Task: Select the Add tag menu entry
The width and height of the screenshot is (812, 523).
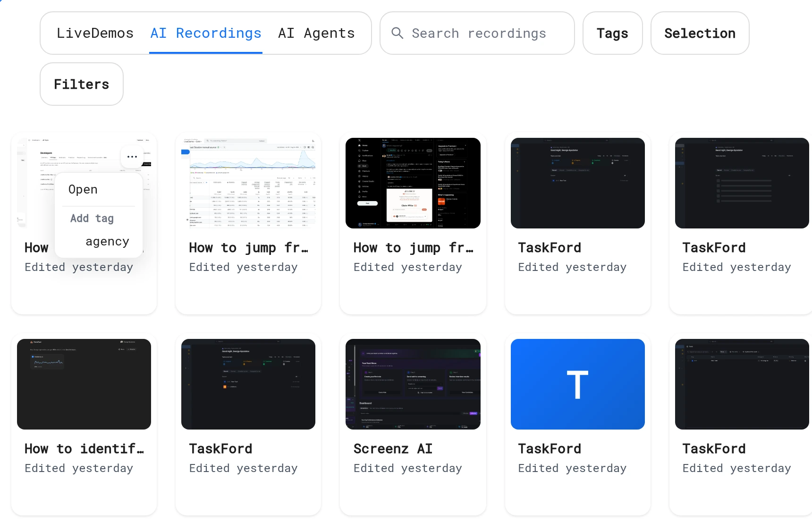Action: tap(92, 218)
